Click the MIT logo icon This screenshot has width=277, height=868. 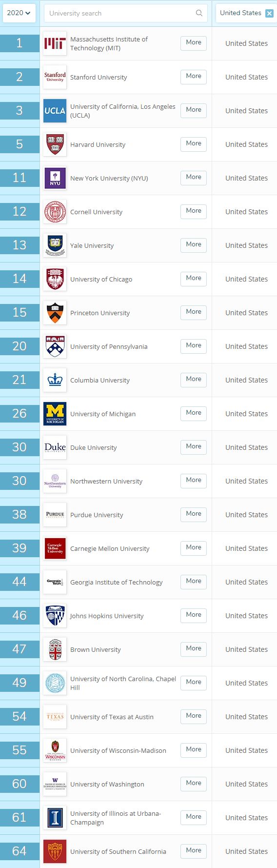(x=55, y=43)
